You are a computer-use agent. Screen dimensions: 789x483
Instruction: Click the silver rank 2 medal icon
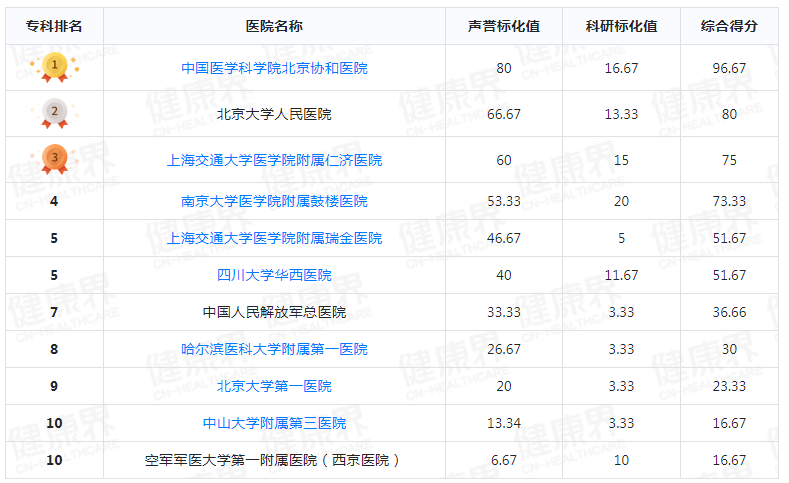[x=54, y=113]
